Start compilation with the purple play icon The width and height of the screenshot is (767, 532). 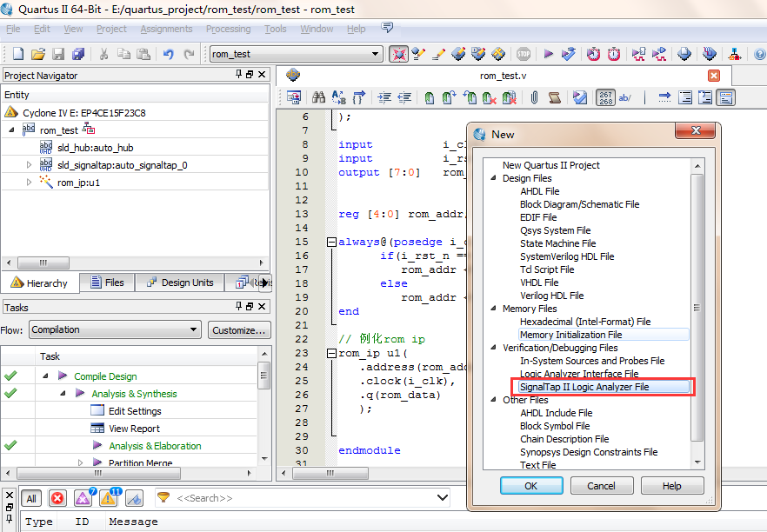click(x=549, y=54)
